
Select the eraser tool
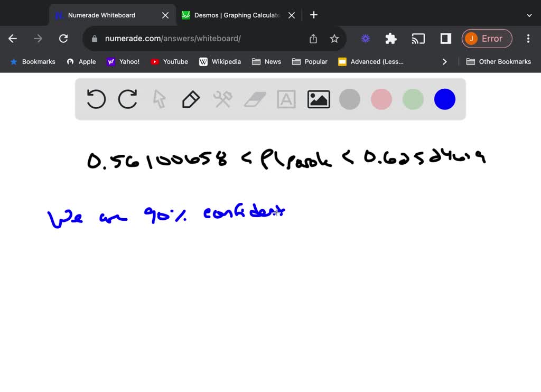(255, 99)
